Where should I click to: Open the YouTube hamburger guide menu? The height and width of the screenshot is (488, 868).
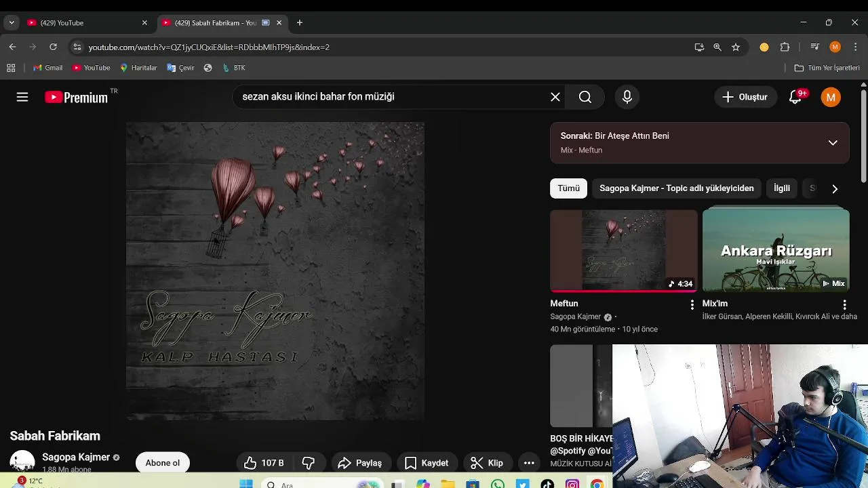22,97
